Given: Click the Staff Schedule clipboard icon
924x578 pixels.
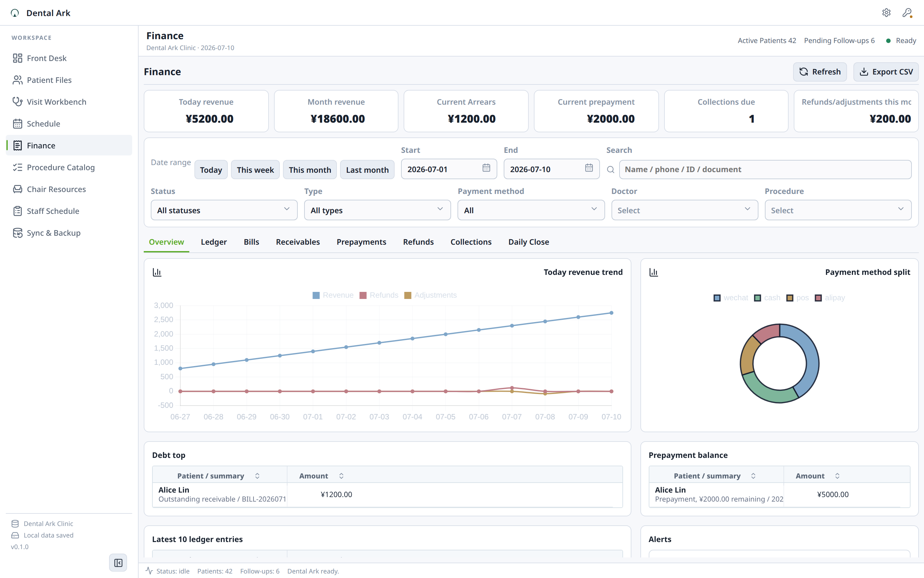Looking at the screenshot, I should pyautogui.click(x=18, y=211).
